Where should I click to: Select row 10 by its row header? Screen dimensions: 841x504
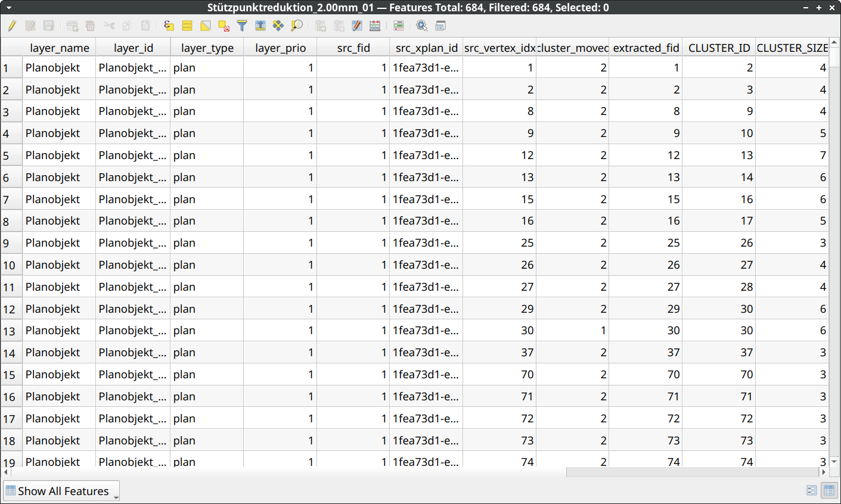[x=10, y=265]
